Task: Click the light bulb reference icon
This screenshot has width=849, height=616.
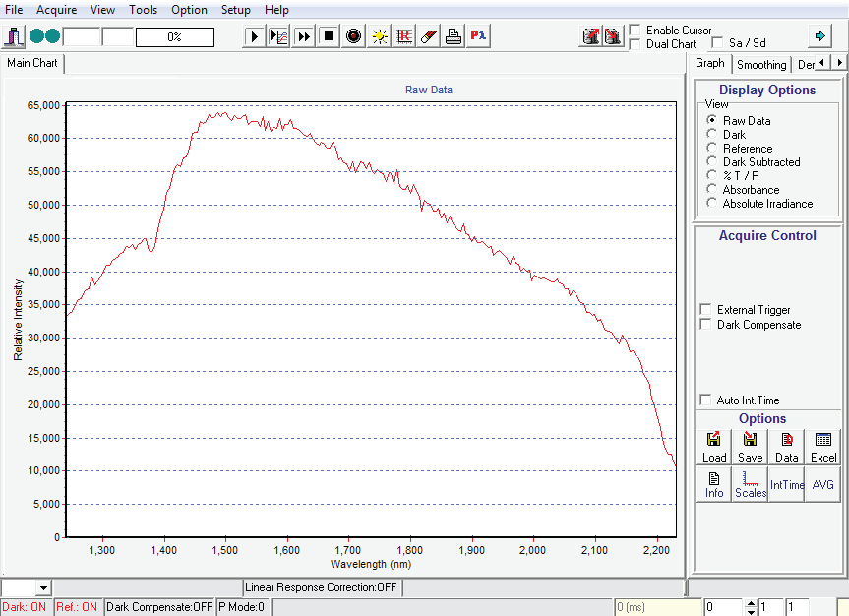Action: click(379, 36)
